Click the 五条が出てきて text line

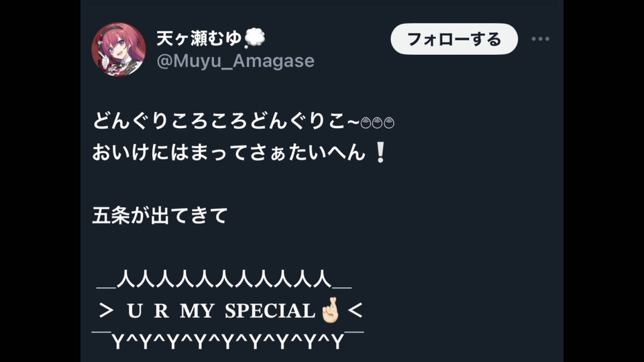160,215
